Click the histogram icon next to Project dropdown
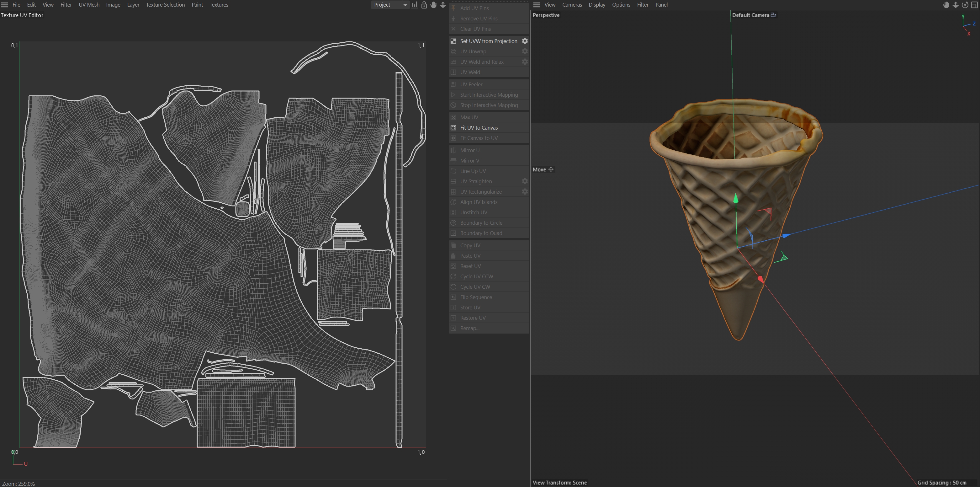 [x=415, y=5]
